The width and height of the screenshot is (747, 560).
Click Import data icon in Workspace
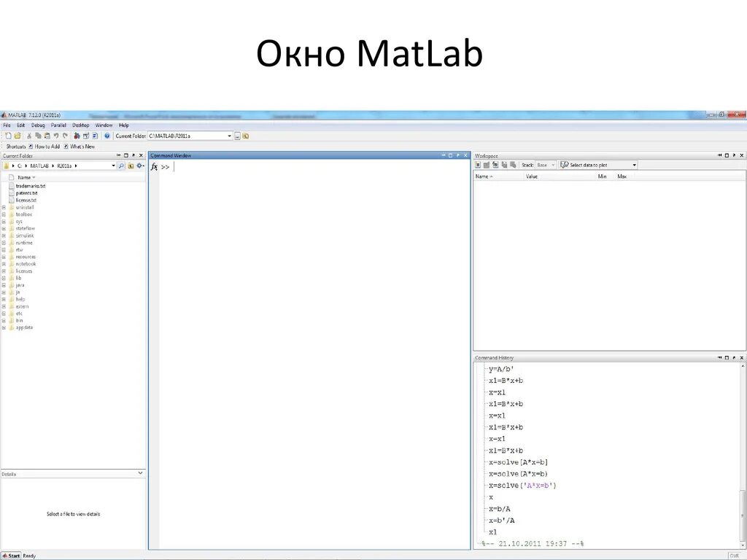coord(495,165)
